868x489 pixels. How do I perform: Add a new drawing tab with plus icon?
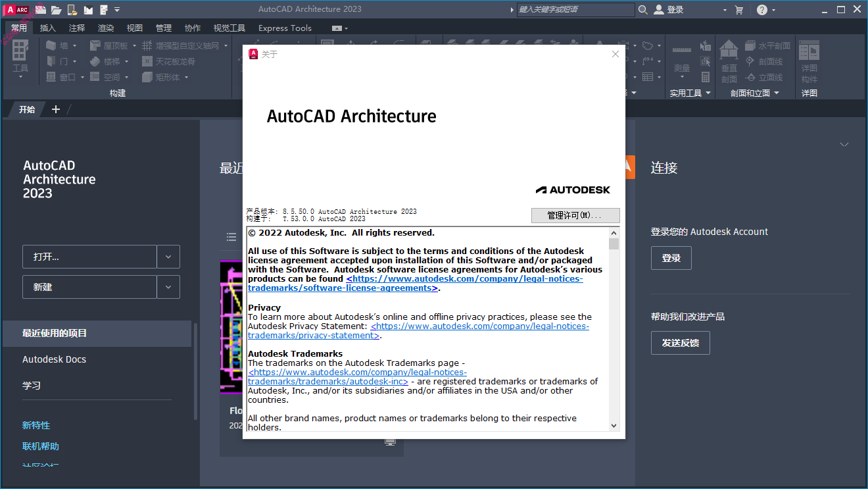point(56,109)
